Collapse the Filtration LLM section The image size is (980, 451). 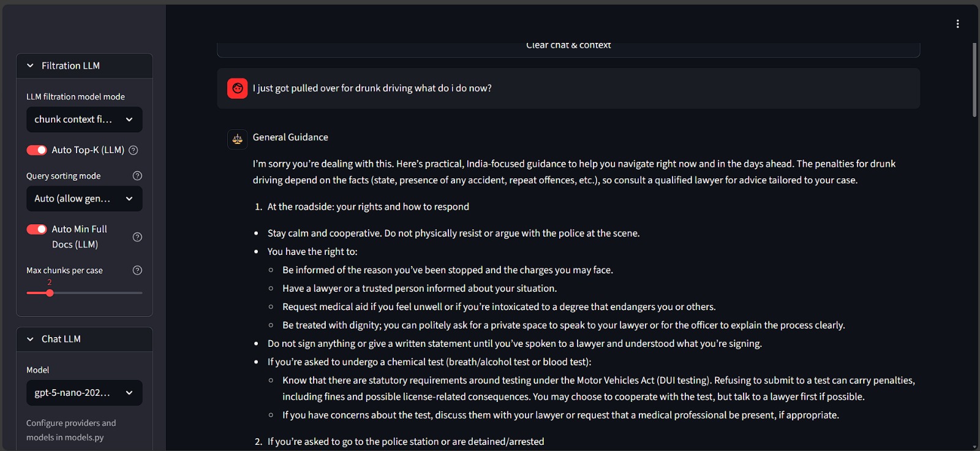[31, 66]
